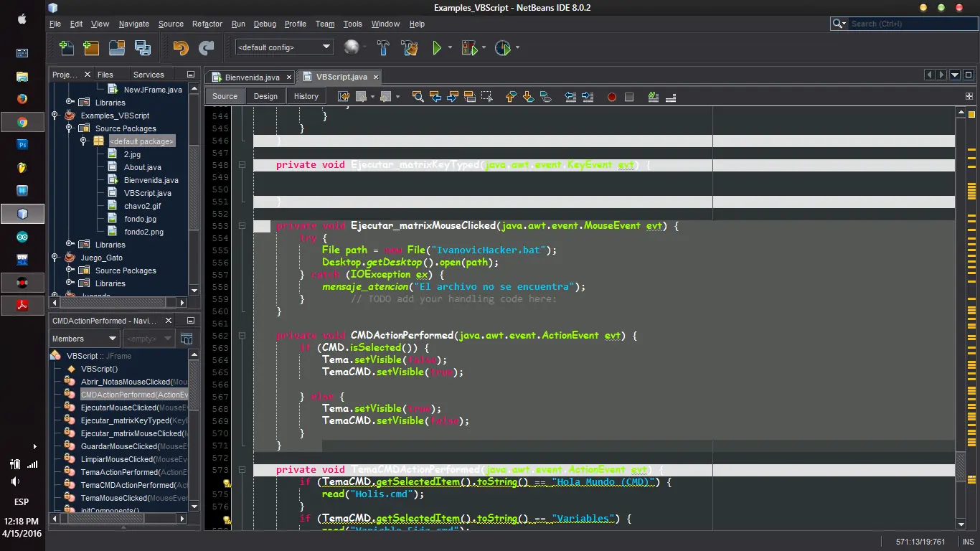Viewport: 980px width, 551px height.
Task: Collapse the Examples_VBScript project node
Action: coord(55,115)
